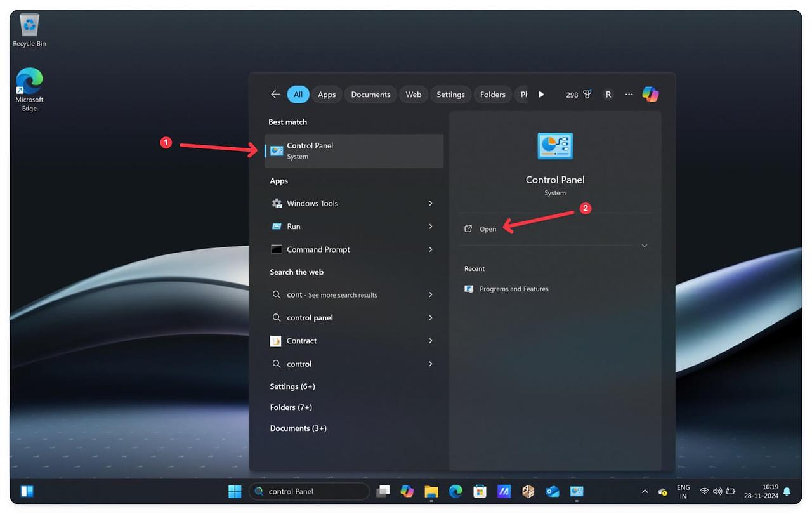Expand 'cont' web search chevron
This screenshot has height=514, width=812.
(430, 294)
